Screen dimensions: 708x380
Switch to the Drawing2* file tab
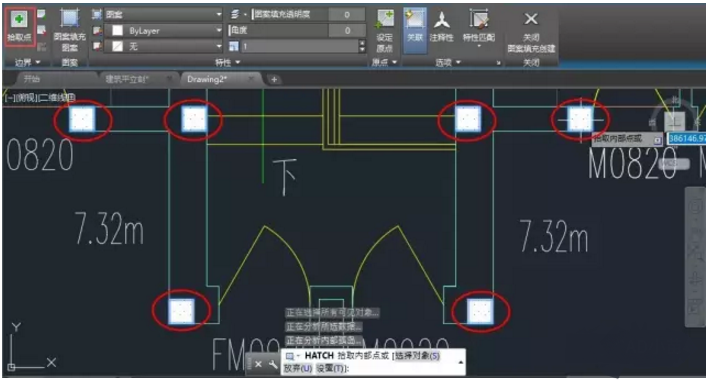click(x=207, y=79)
